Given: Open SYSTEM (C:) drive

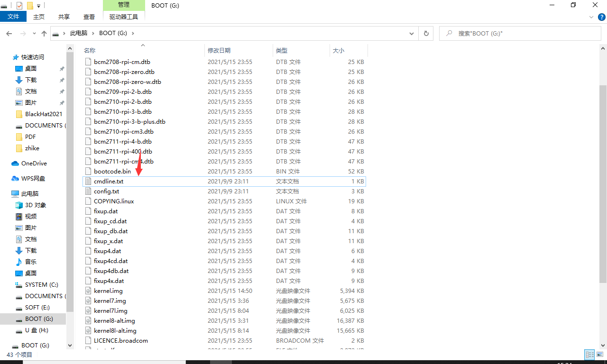Looking at the screenshot, I should [42, 285].
